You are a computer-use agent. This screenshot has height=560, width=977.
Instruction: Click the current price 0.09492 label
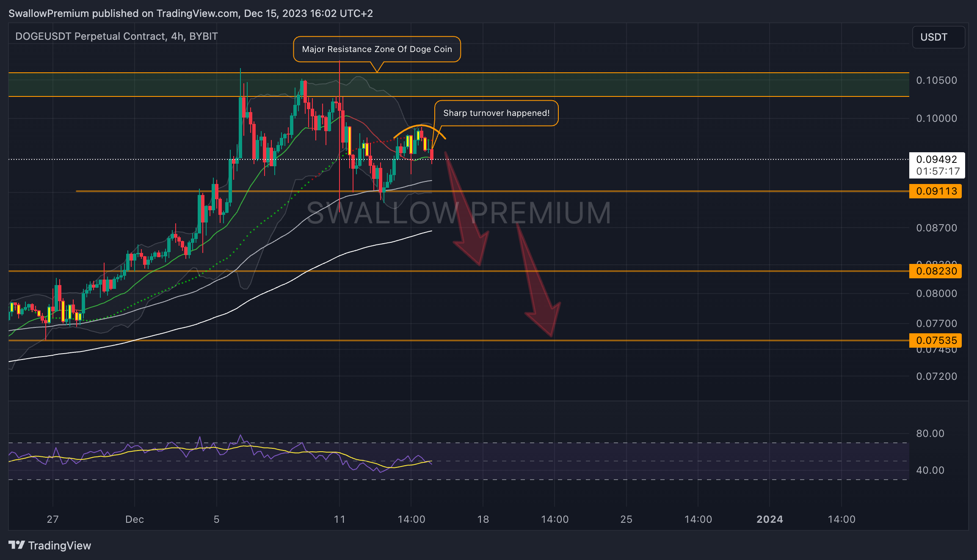pyautogui.click(x=936, y=159)
